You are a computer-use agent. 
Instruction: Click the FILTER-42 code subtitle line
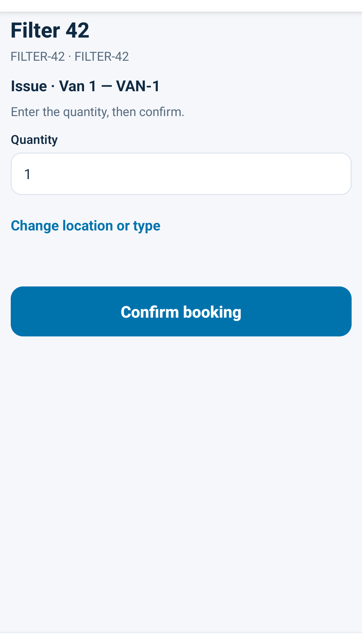(70, 57)
